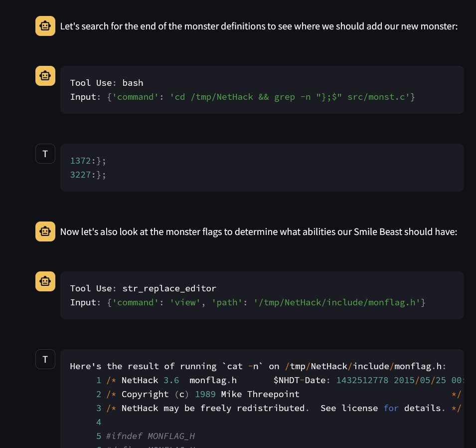Click line 2 "Copyright (c) 1989 Mike Threepoint"

[x=279, y=394]
